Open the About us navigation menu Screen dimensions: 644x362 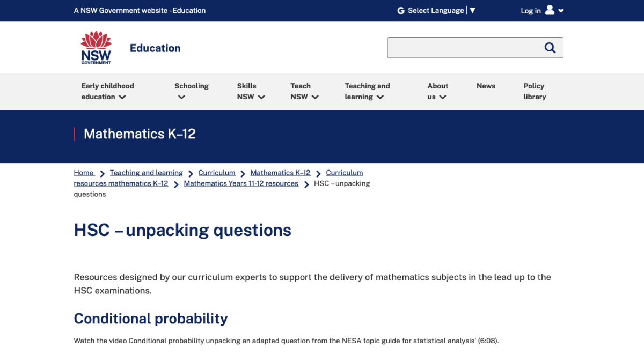(x=438, y=91)
